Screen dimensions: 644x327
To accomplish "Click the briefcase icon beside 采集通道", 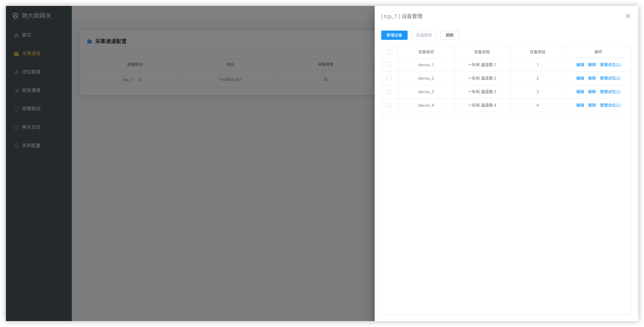I will [x=16, y=54].
